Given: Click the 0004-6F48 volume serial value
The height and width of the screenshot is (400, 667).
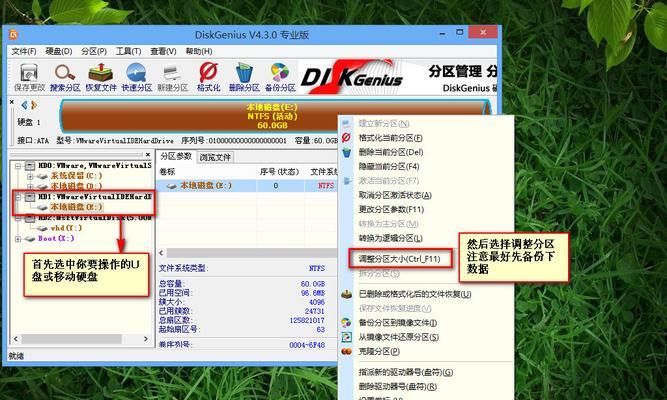Looking at the screenshot, I should tap(307, 345).
